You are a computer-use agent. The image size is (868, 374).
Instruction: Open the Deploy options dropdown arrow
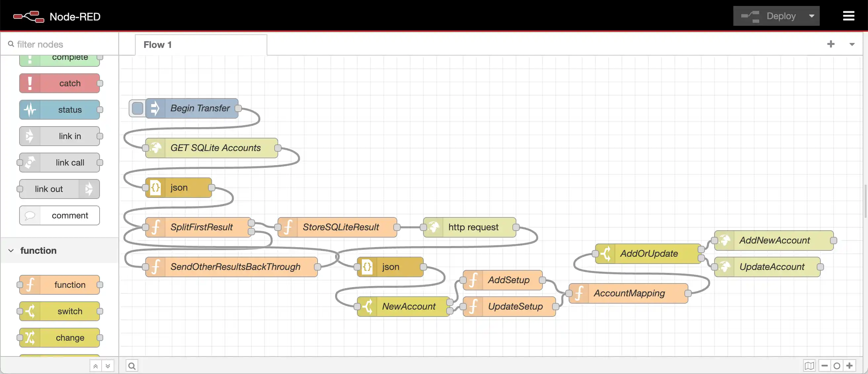coord(811,16)
